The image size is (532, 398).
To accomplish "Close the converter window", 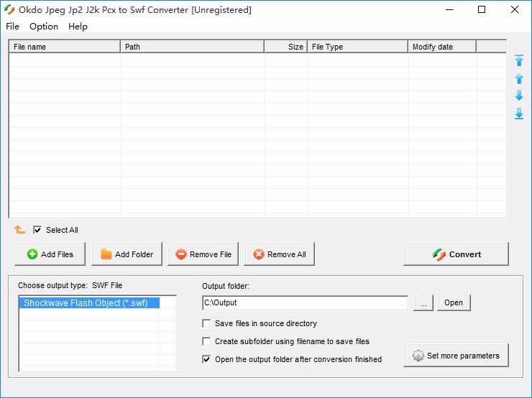I will tap(514, 9).
